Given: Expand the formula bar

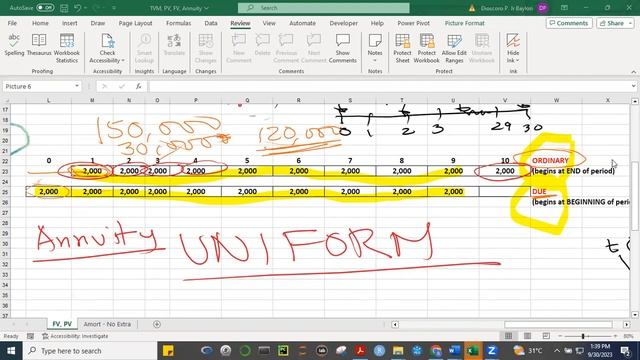Looking at the screenshot, I should pos(633,86).
